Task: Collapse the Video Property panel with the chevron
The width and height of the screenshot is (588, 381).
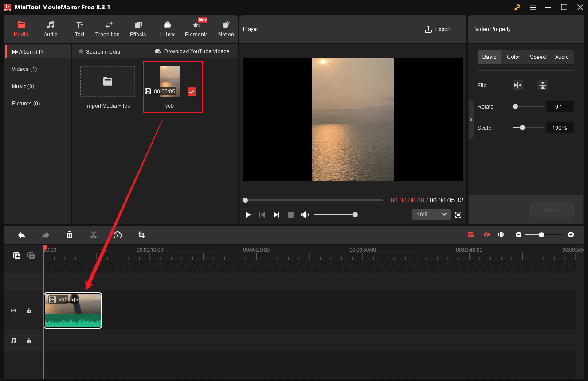Action: pyautogui.click(x=471, y=119)
